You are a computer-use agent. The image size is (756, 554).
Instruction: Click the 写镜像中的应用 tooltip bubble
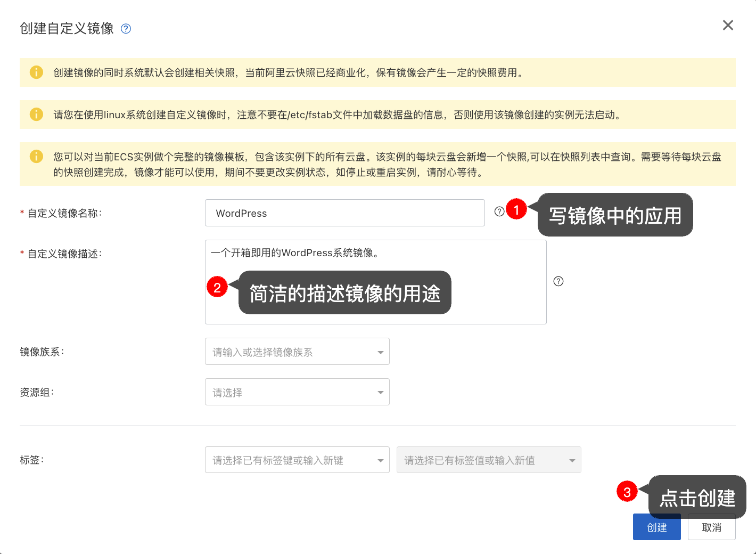point(615,215)
